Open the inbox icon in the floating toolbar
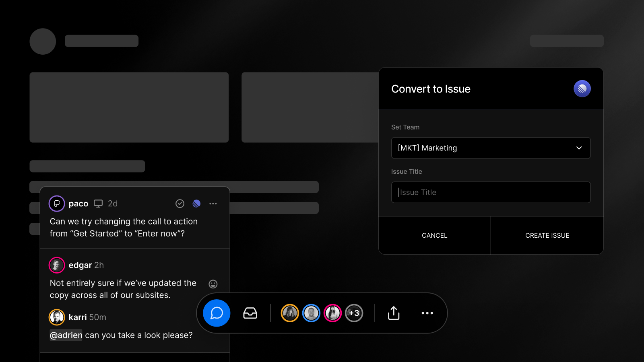 [x=250, y=313]
